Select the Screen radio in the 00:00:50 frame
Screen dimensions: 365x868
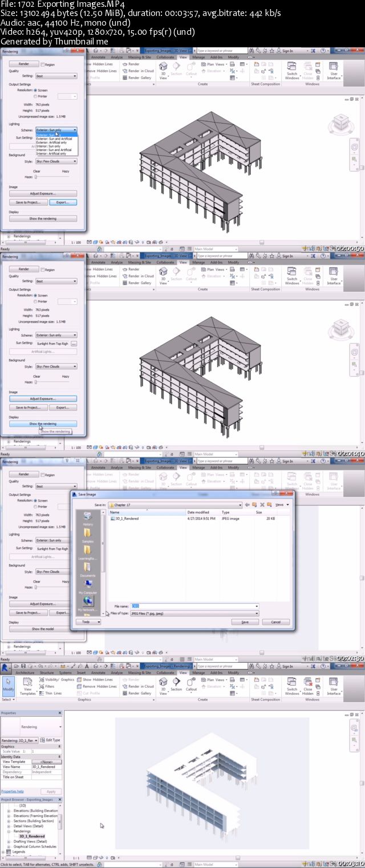point(35,90)
